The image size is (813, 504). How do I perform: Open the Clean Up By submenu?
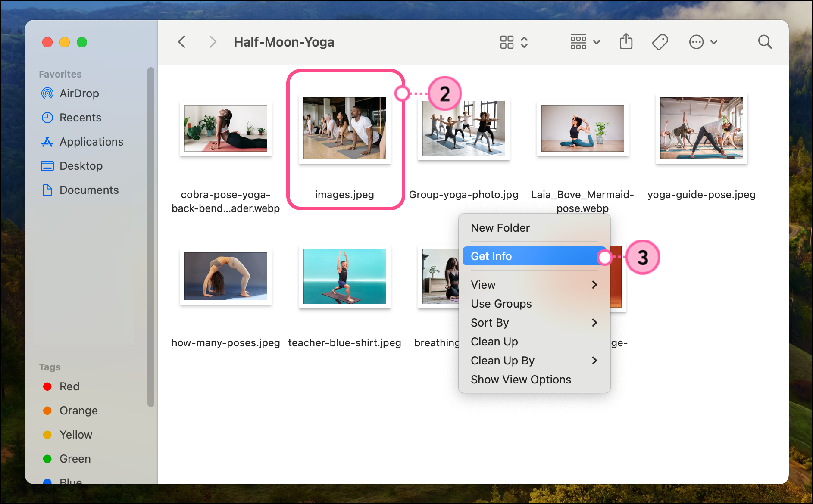[534, 361]
